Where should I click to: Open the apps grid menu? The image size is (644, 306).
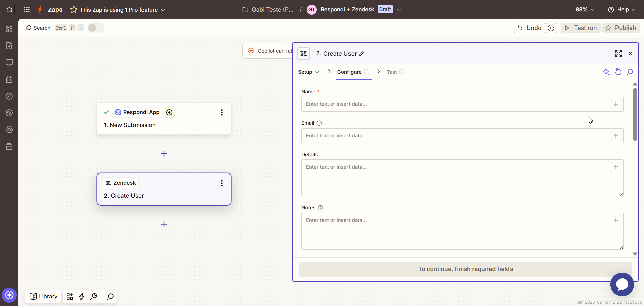click(27, 10)
